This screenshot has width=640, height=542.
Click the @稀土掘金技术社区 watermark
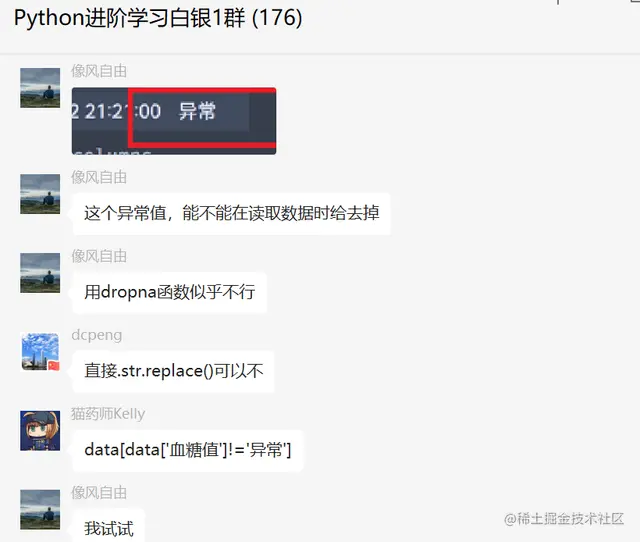(x=564, y=519)
